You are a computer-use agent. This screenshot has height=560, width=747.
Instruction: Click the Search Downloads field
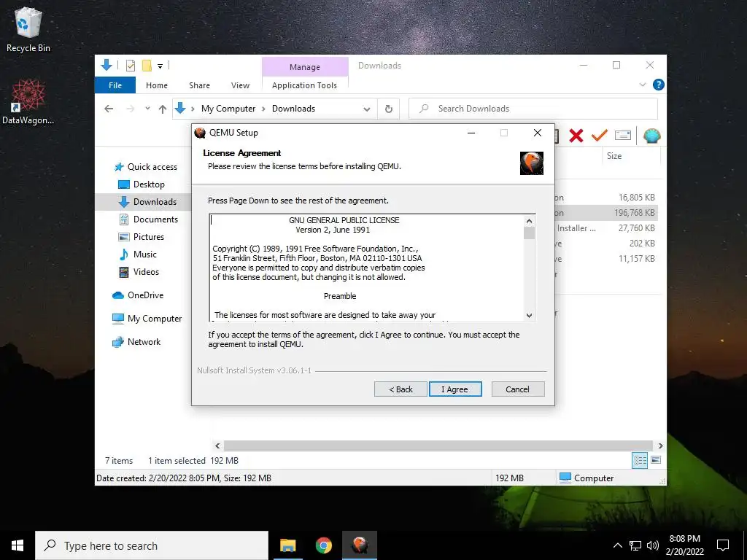click(x=533, y=109)
